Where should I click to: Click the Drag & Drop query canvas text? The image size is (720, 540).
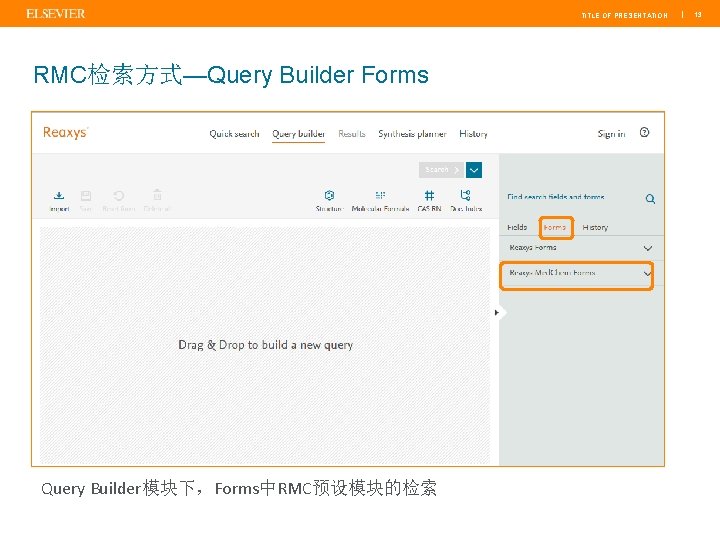(x=265, y=345)
